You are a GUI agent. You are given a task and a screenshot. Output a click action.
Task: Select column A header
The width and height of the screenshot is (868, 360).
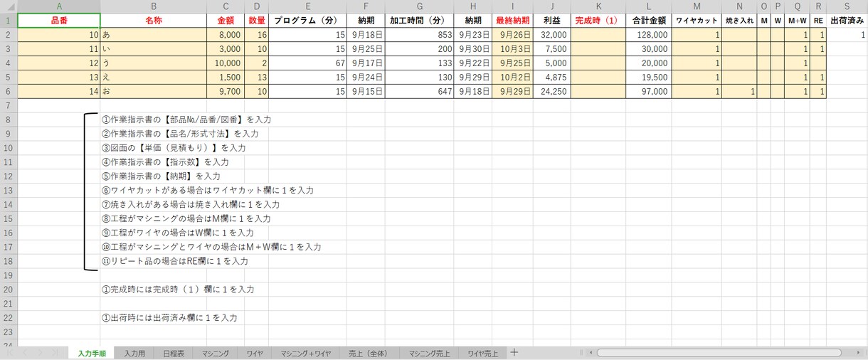tap(59, 6)
